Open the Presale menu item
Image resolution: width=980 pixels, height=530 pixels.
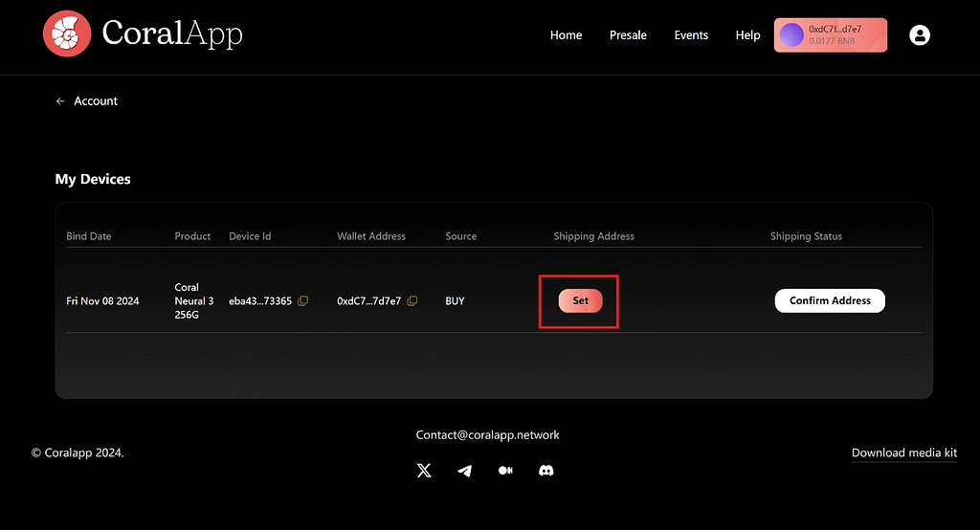[x=628, y=35]
